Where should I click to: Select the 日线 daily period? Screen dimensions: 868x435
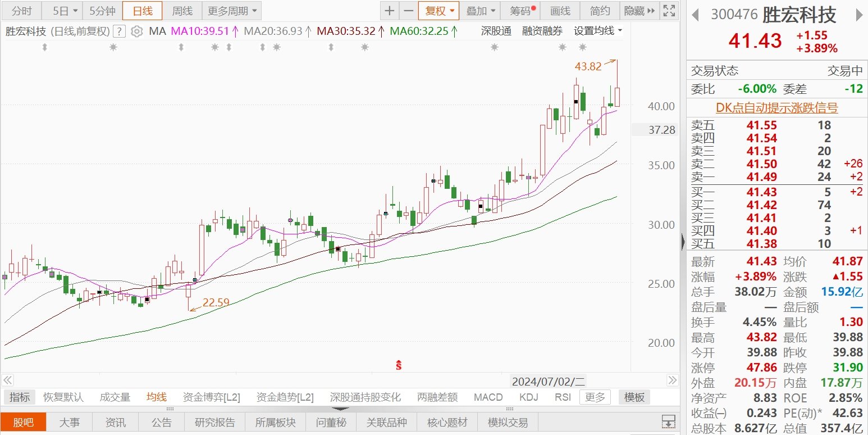pyautogui.click(x=142, y=11)
